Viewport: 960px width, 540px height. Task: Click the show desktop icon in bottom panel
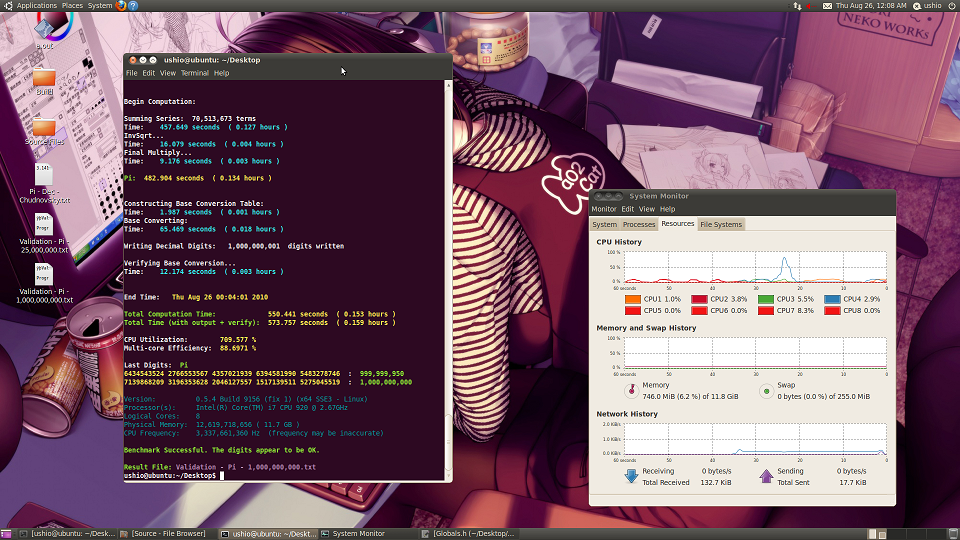tap(6, 534)
